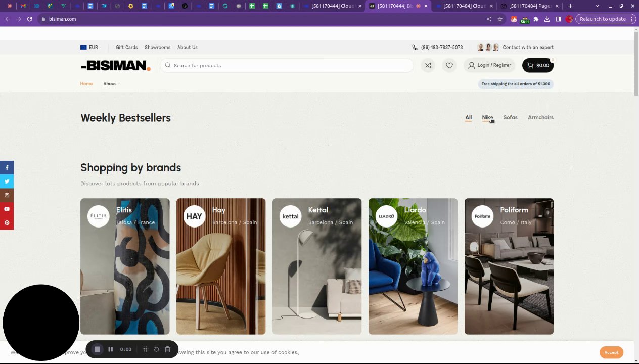This screenshot has width=639, height=364.
Task: Click the user icon by Login / Register
Action: pyautogui.click(x=471, y=65)
